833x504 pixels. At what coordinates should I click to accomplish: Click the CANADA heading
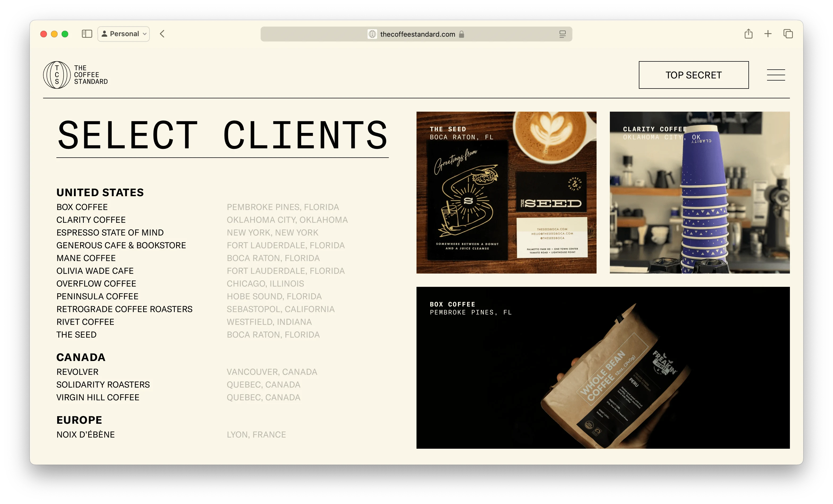pos(81,357)
